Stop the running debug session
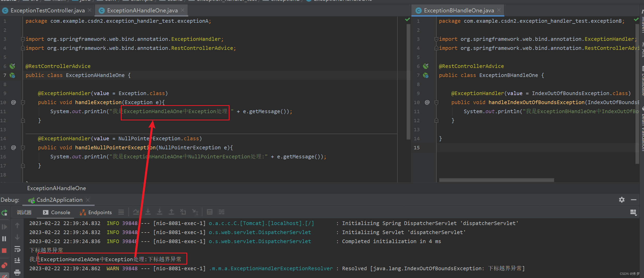Screen dimensions: 644x278 coord(4,251)
